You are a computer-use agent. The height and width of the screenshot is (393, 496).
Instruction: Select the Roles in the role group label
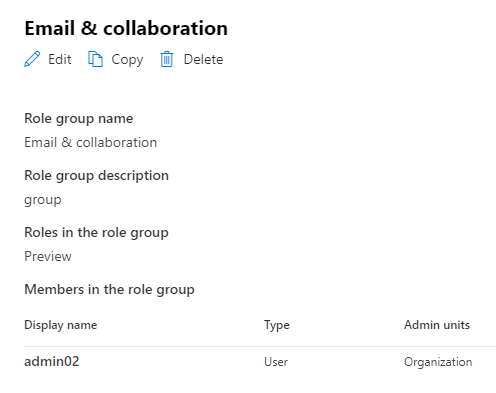coord(96,233)
